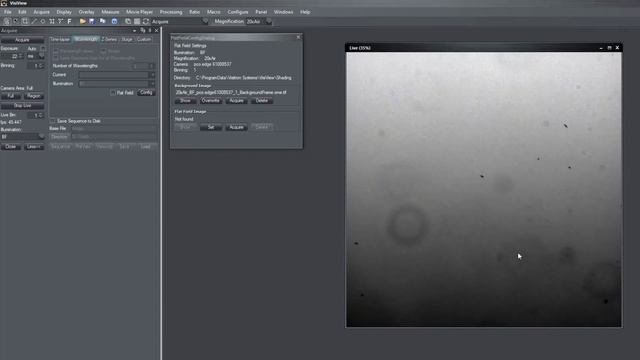The height and width of the screenshot is (360, 640).
Task: Open the Overlay menu
Action: 86,12
